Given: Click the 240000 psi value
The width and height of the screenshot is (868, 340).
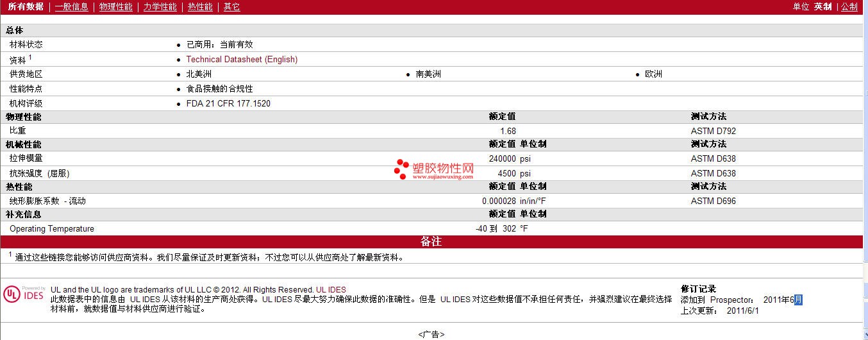Looking at the screenshot, I should click(x=510, y=158).
